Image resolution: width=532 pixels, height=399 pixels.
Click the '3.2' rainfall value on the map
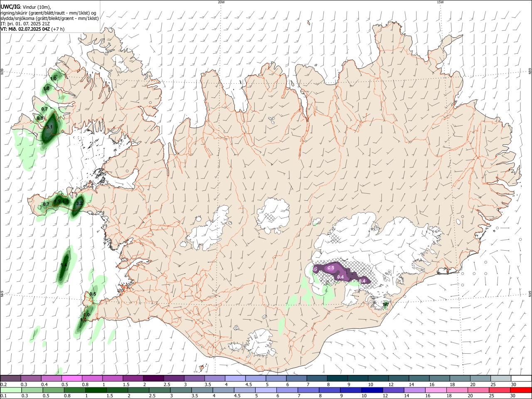coord(80,203)
